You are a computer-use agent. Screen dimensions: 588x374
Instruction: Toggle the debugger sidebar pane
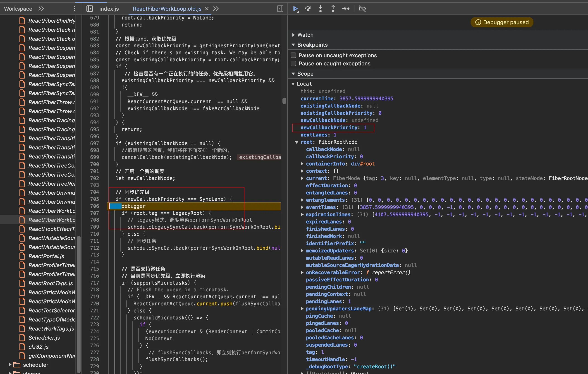280,9
